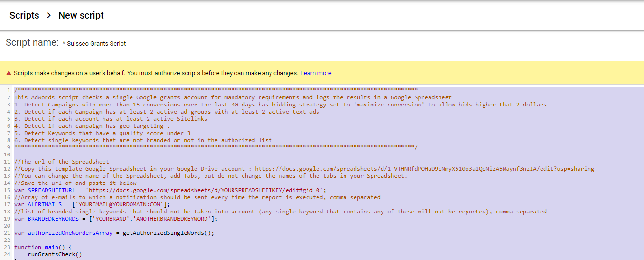Click the code line containing the template spreadsheet URL

click(x=304, y=169)
